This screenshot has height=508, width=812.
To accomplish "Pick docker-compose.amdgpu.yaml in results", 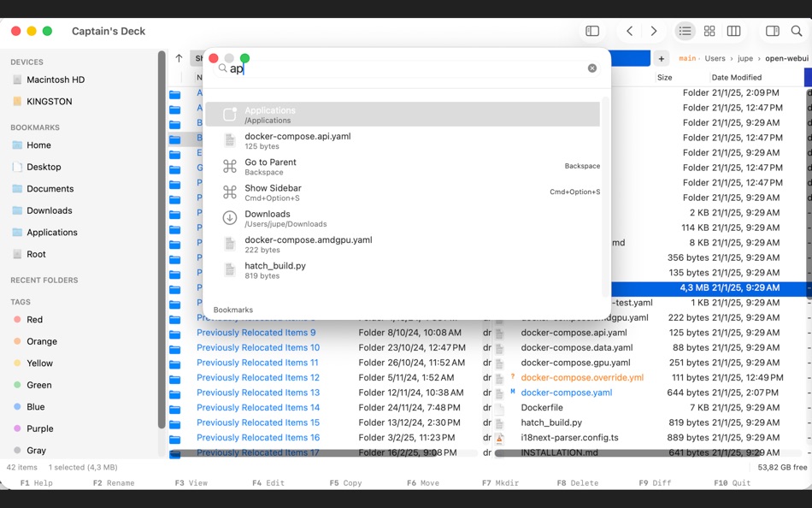I will 403,244.
